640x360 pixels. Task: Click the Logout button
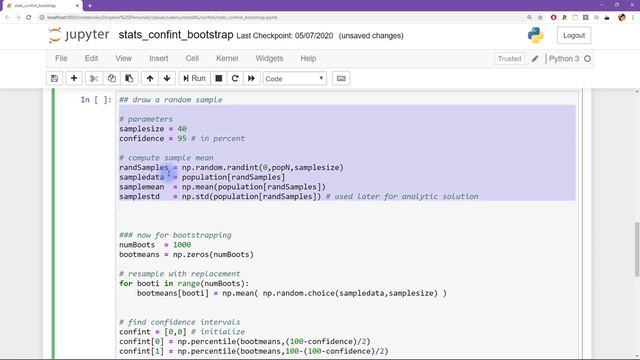coord(574,36)
